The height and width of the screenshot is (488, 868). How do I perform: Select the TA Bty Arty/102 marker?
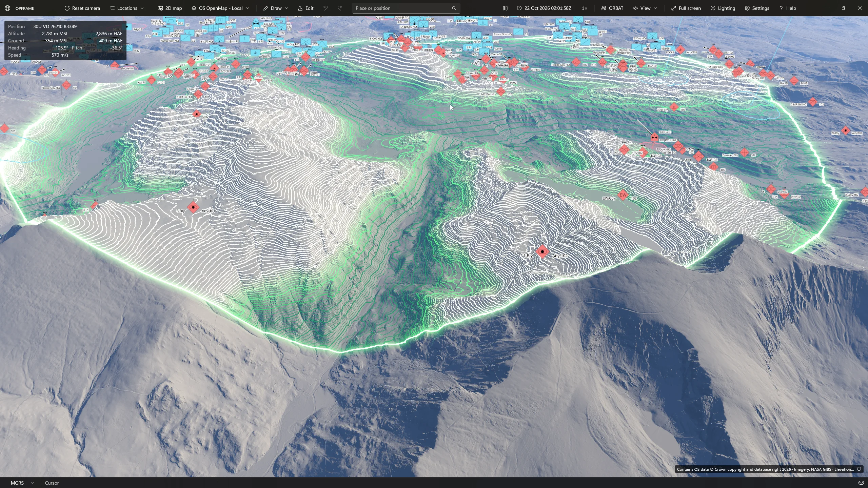pyautogui.click(x=846, y=130)
